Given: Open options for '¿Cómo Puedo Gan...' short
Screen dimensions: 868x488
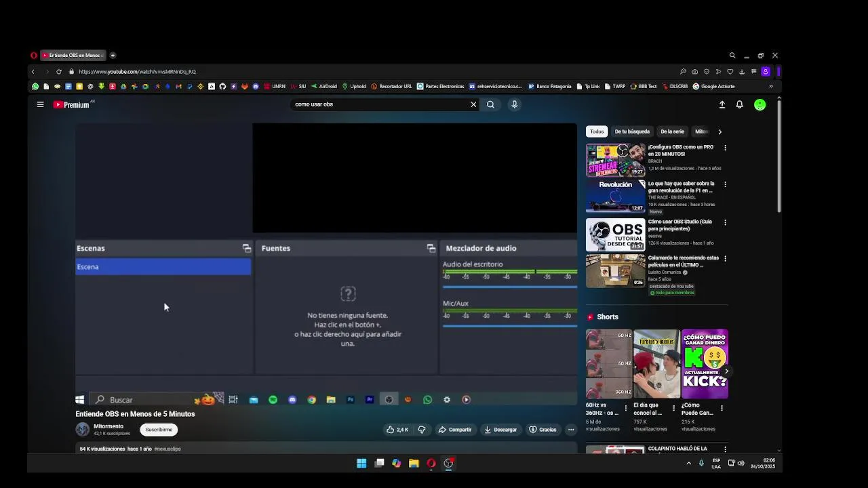Looking at the screenshot, I should (722, 408).
